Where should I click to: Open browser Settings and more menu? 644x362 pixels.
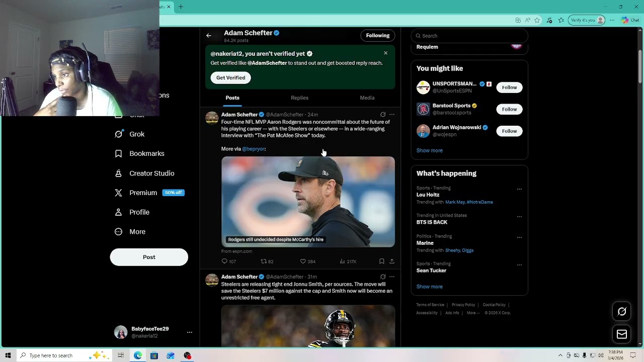(x=612, y=20)
